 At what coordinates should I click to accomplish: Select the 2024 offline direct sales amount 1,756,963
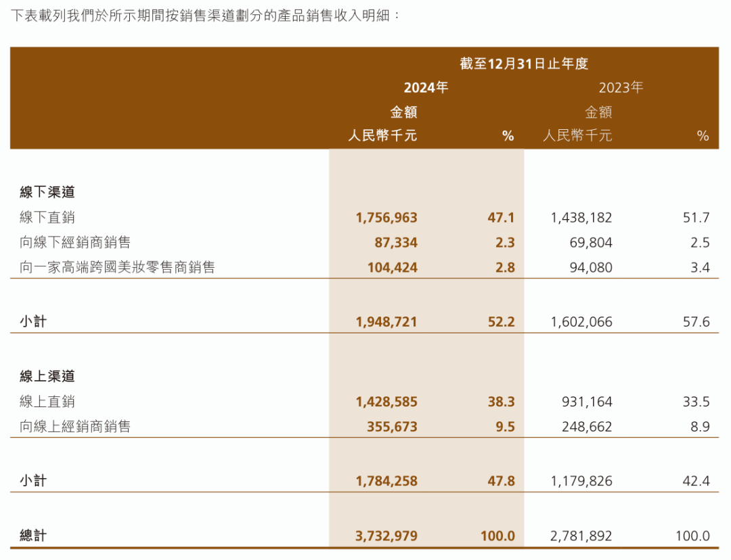(x=386, y=218)
